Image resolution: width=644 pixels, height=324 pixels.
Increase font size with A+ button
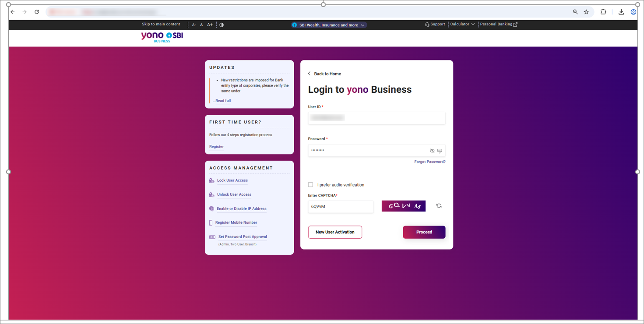[210, 25]
